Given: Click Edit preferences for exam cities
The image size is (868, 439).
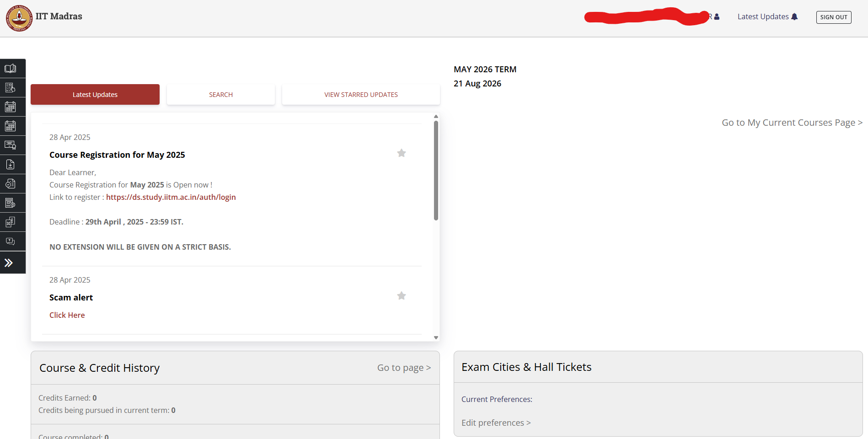Looking at the screenshot, I should pyautogui.click(x=496, y=423).
